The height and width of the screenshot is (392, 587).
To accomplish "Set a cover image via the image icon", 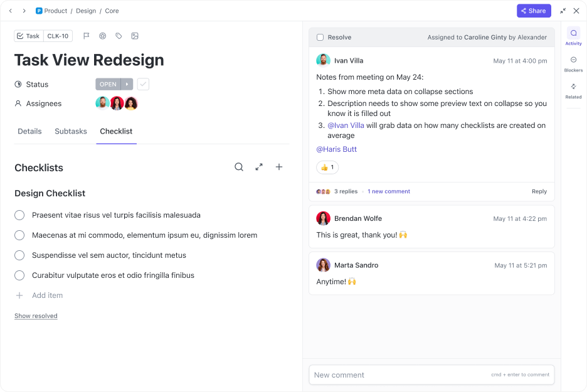I will point(135,36).
